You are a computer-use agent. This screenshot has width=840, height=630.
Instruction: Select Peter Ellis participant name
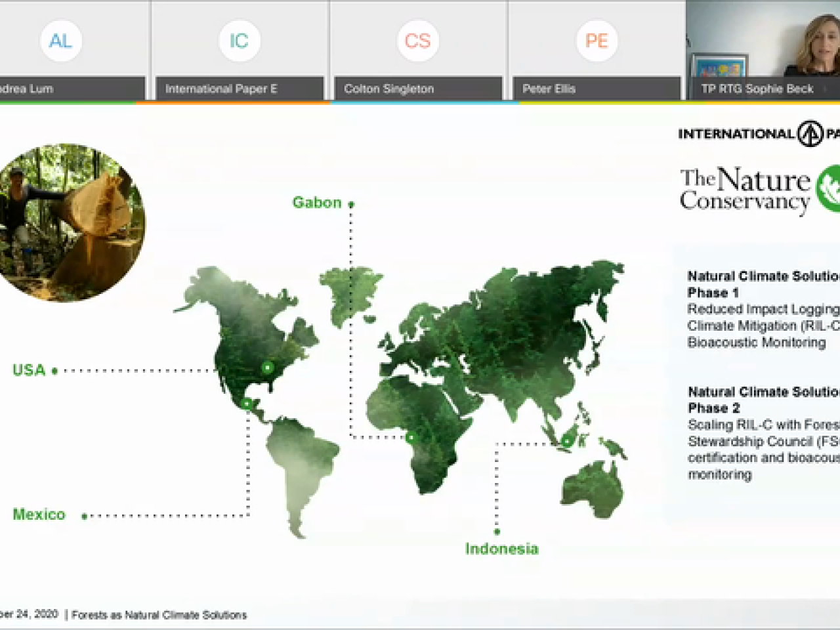click(549, 89)
